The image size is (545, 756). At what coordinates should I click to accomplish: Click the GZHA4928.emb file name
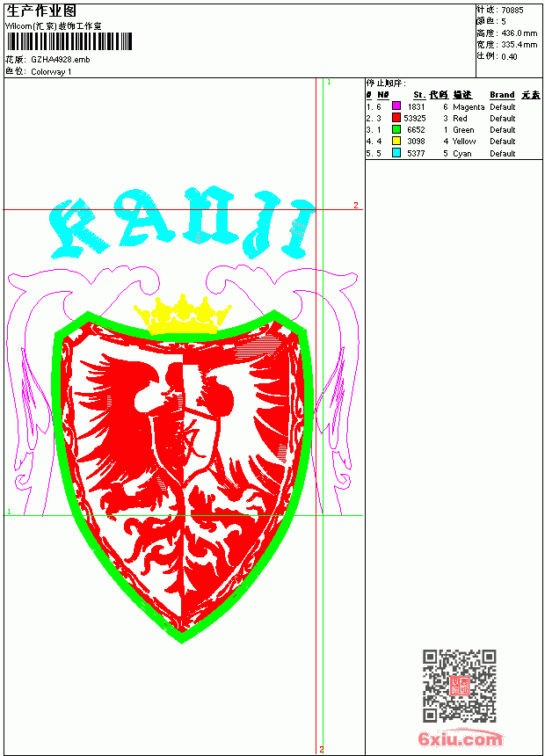(61, 60)
